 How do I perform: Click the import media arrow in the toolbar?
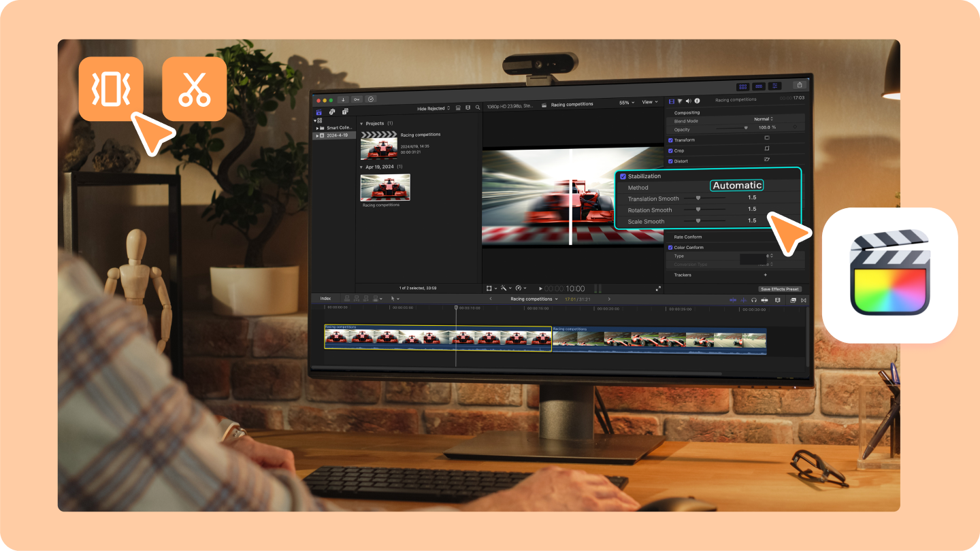coord(344,99)
